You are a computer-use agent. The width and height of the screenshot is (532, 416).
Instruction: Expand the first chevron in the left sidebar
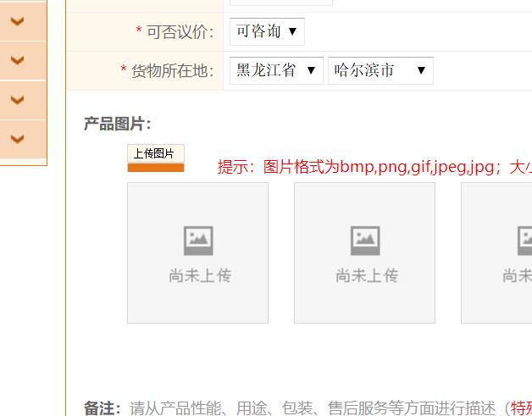click(17, 19)
